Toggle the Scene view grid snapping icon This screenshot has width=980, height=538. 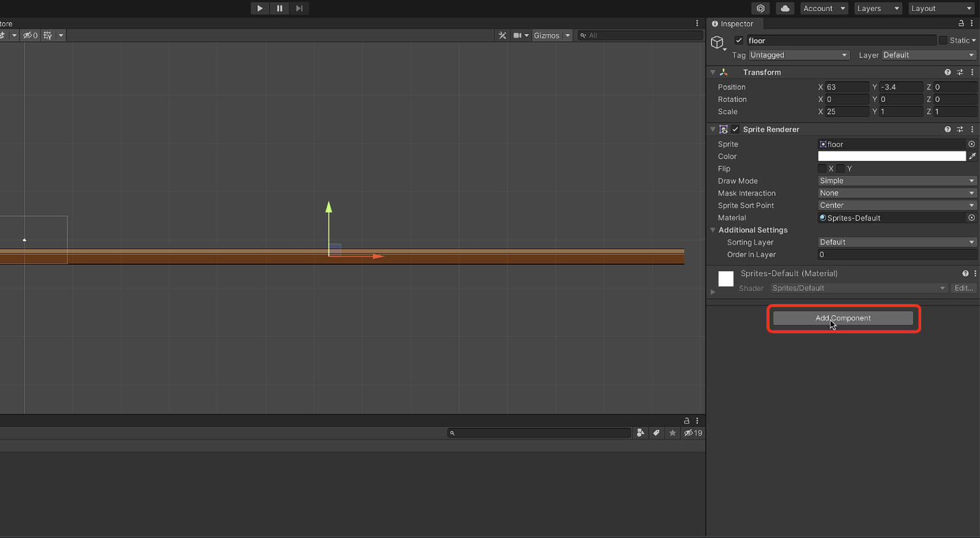click(x=48, y=35)
